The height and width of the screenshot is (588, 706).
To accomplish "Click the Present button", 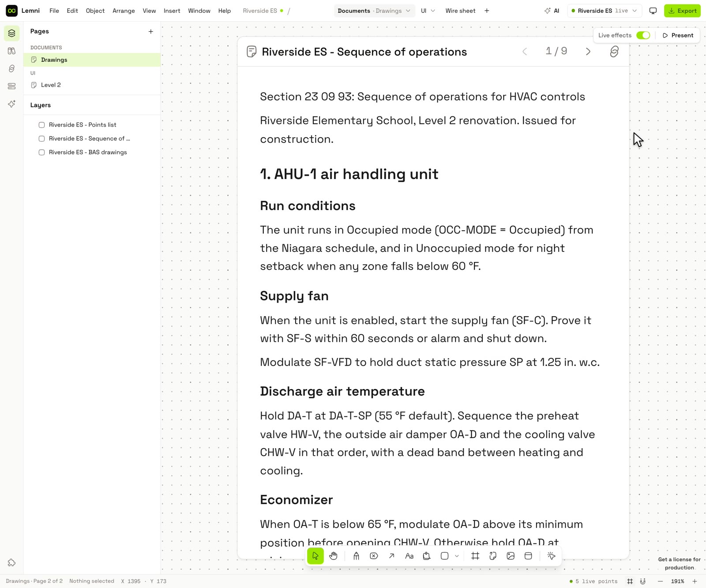I will tap(678, 35).
